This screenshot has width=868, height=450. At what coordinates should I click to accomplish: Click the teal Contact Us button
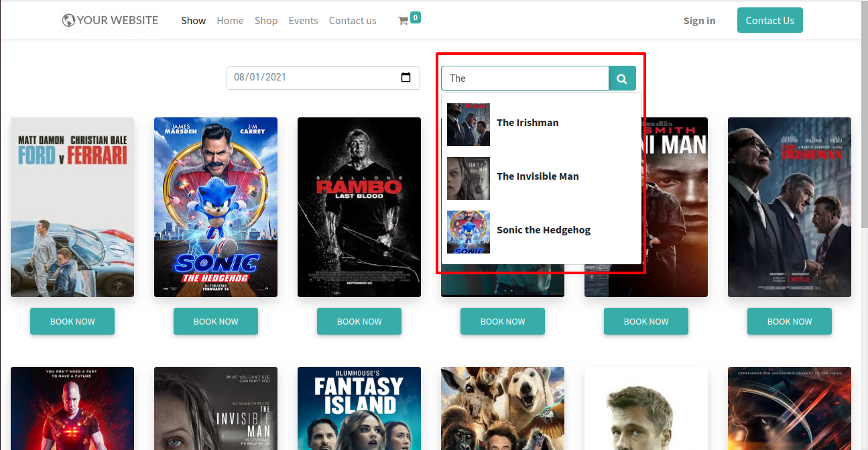click(769, 20)
